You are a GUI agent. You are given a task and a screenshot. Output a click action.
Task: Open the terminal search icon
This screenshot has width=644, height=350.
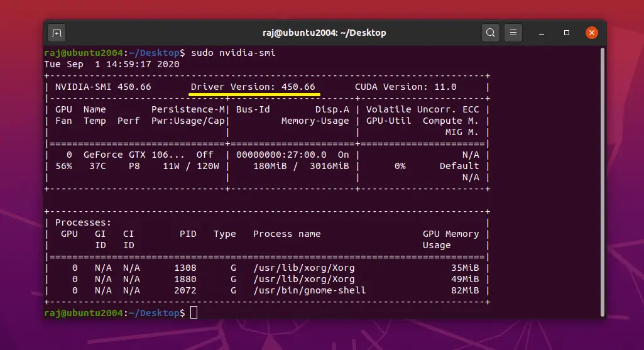(491, 33)
